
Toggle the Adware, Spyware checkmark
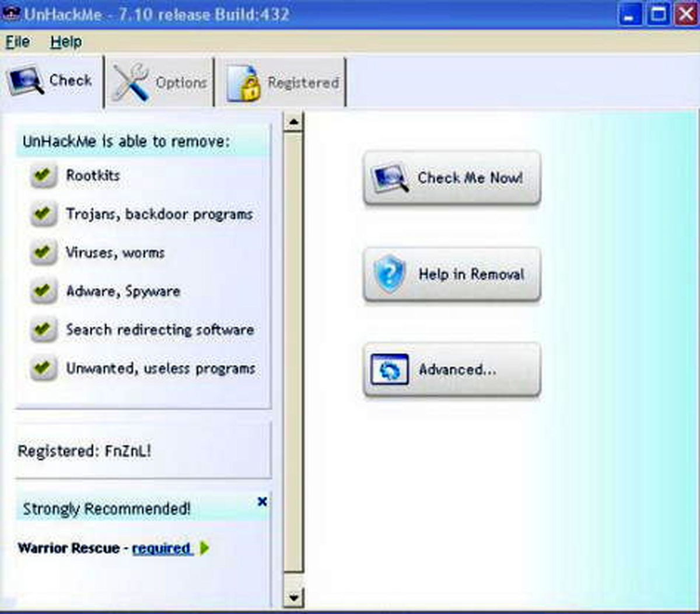(43, 291)
